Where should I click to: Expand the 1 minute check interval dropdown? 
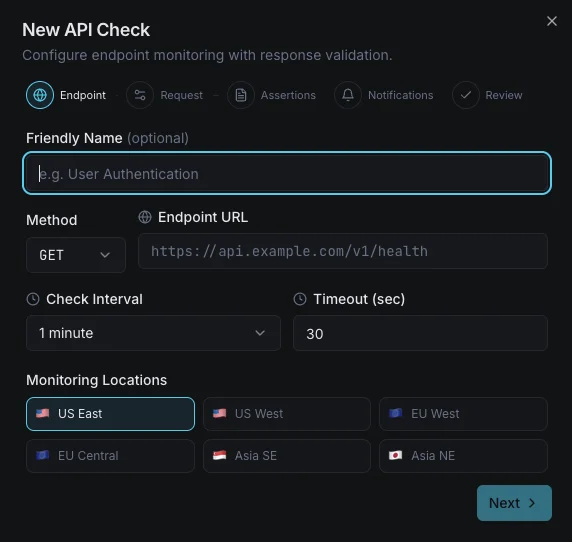point(153,333)
